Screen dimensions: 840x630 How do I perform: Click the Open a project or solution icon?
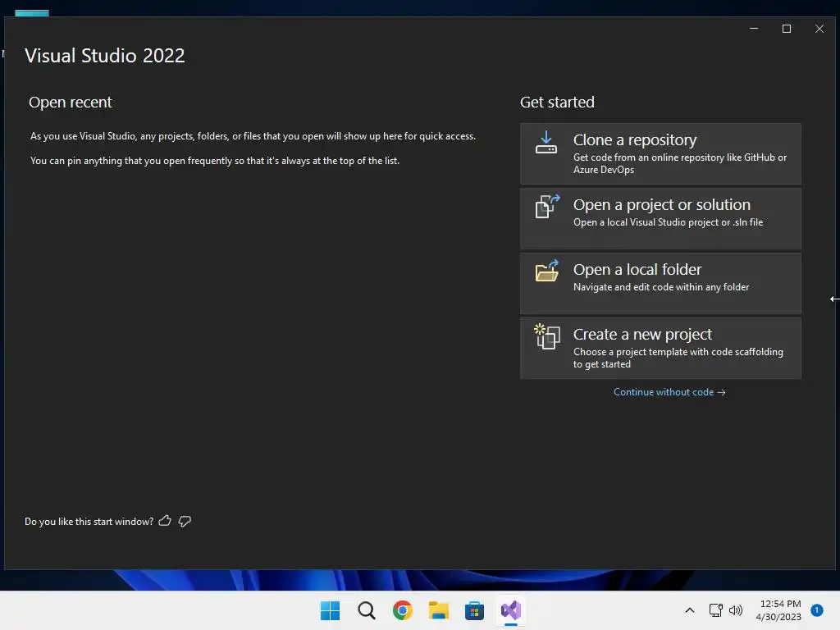547,206
